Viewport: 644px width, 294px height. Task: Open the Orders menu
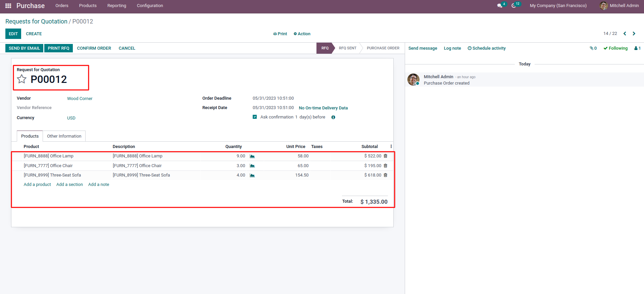pos(62,6)
